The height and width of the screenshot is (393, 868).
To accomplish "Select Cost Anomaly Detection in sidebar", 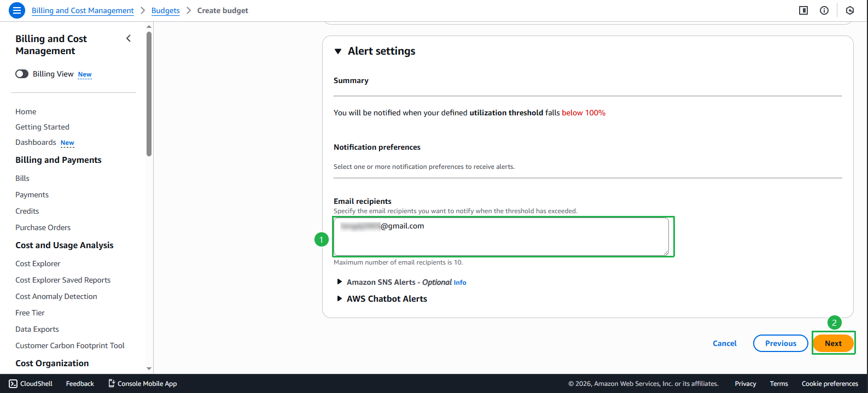I will 56,296.
